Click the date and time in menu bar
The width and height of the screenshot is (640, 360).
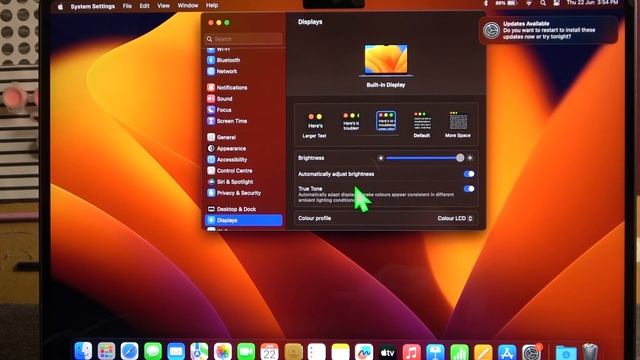[x=592, y=3]
